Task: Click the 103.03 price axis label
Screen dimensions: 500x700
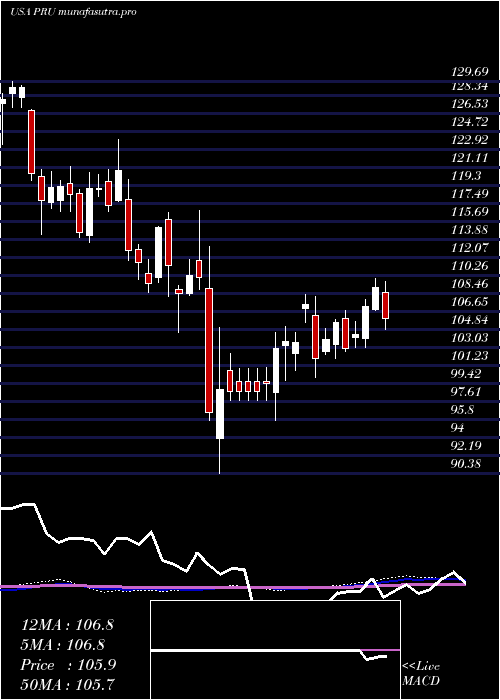Action: pyautogui.click(x=469, y=338)
